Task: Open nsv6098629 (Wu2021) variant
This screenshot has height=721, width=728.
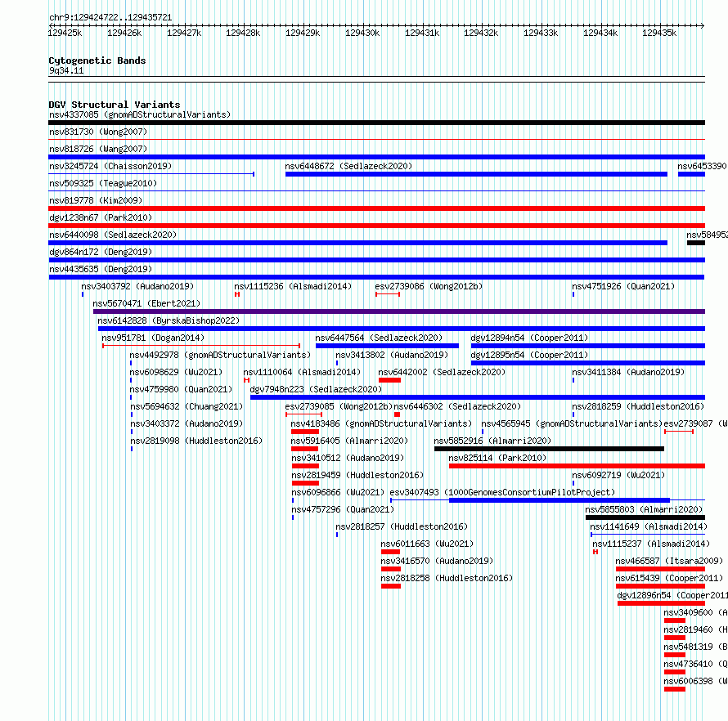Action: (x=176, y=372)
